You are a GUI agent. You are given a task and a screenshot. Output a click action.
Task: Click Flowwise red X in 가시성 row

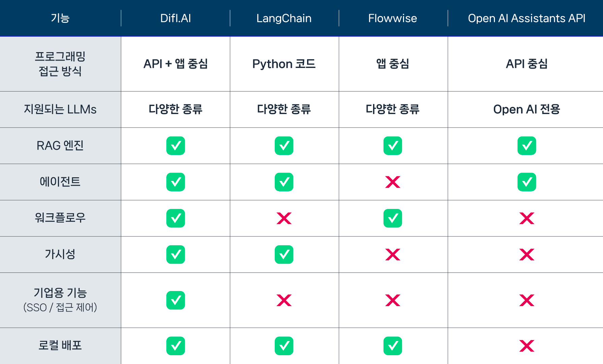(393, 255)
